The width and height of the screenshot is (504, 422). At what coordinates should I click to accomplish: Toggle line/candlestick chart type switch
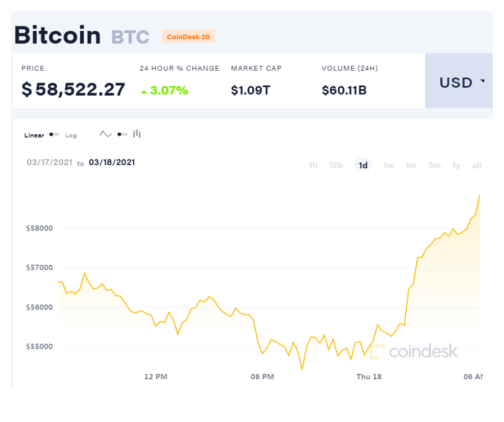(122, 134)
